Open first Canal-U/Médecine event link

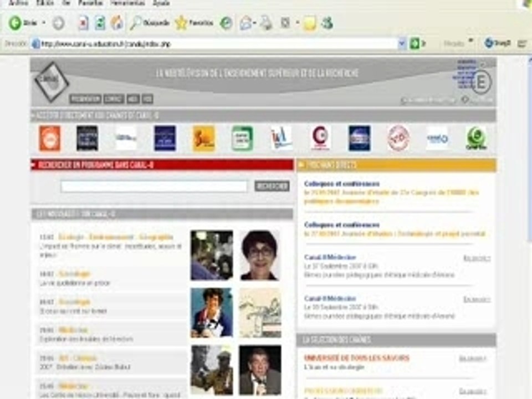pyautogui.click(x=330, y=258)
